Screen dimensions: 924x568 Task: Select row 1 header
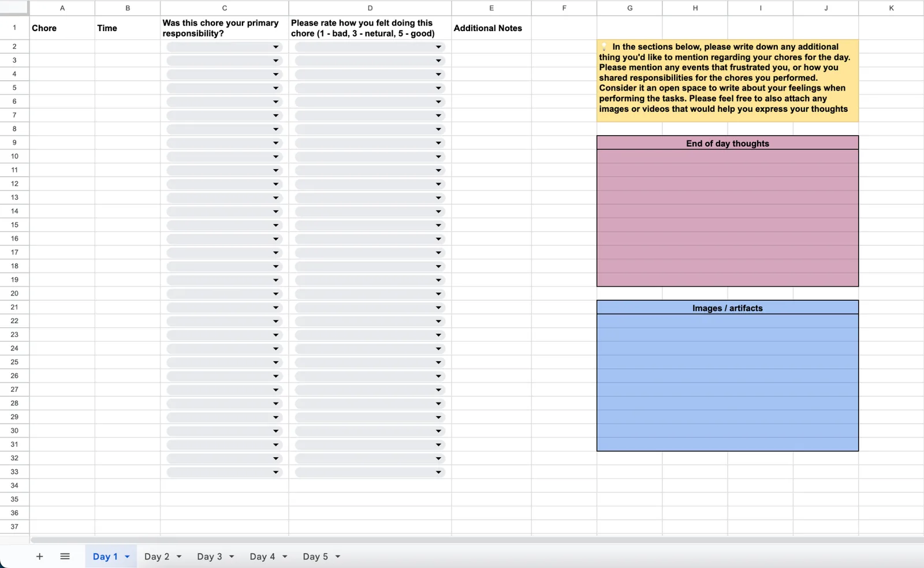pyautogui.click(x=14, y=28)
